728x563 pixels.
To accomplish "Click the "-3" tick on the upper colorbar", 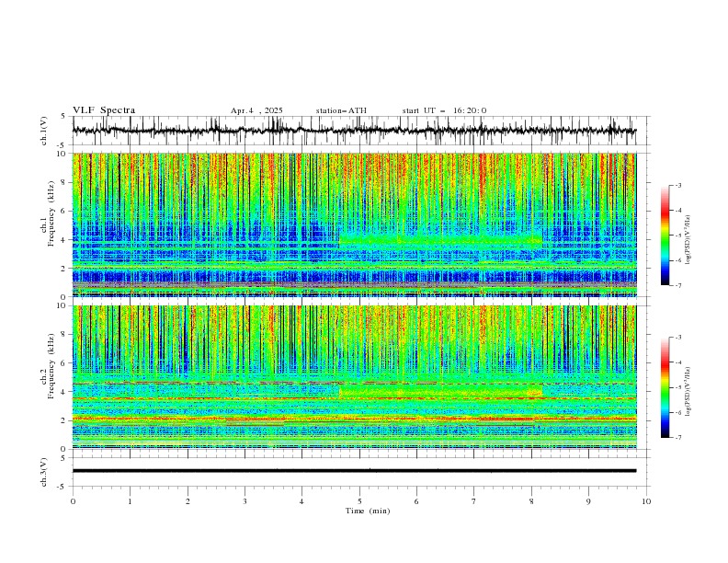I will tap(677, 185).
